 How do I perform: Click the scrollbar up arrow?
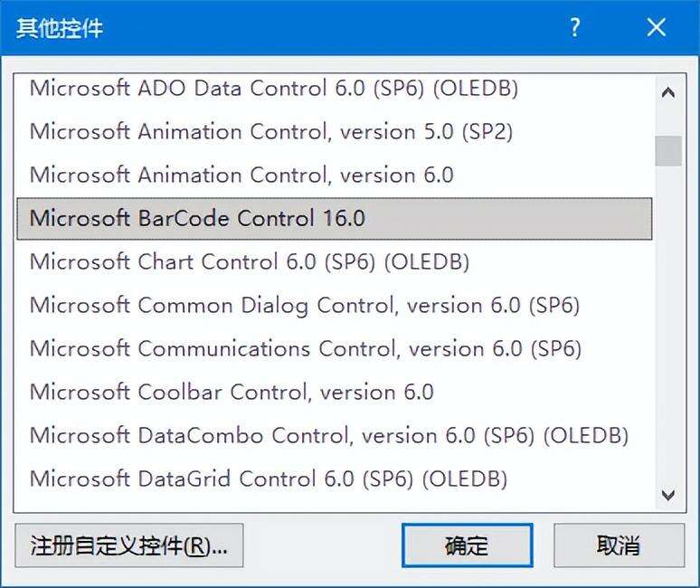pyautogui.click(x=668, y=92)
